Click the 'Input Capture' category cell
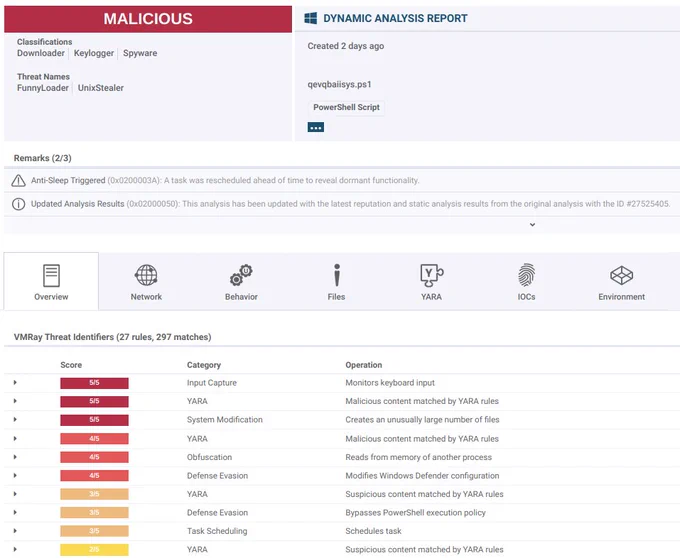 click(212, 383)
